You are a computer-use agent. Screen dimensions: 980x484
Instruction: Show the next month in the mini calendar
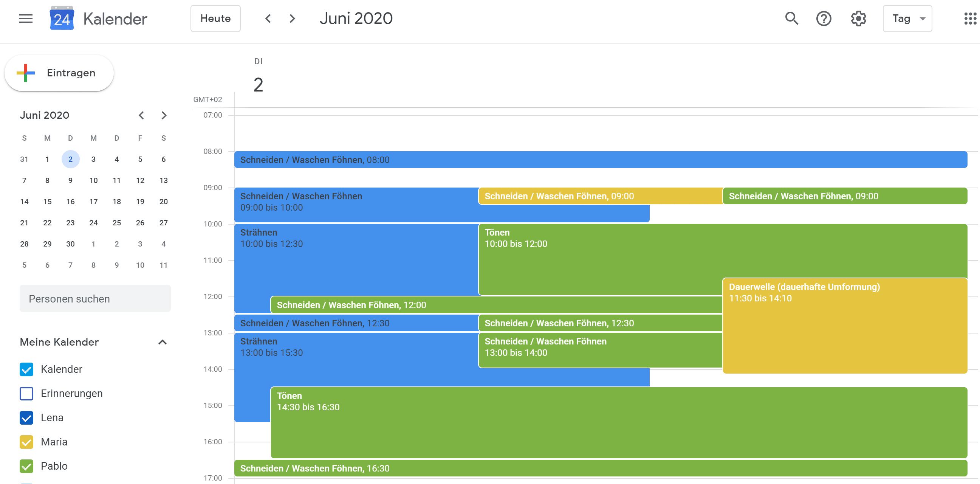[x=164, y=115]
